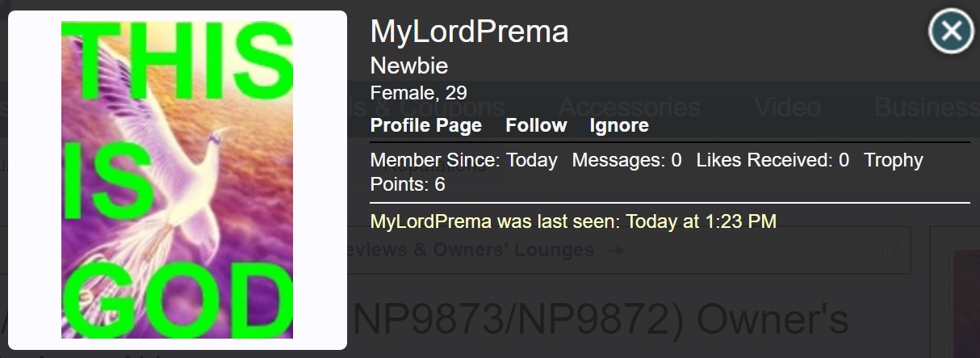The height and width of the screenshot is (358, 980).
Task: Select the dimmed Accessories nav tab
Action: coord(629,107)
